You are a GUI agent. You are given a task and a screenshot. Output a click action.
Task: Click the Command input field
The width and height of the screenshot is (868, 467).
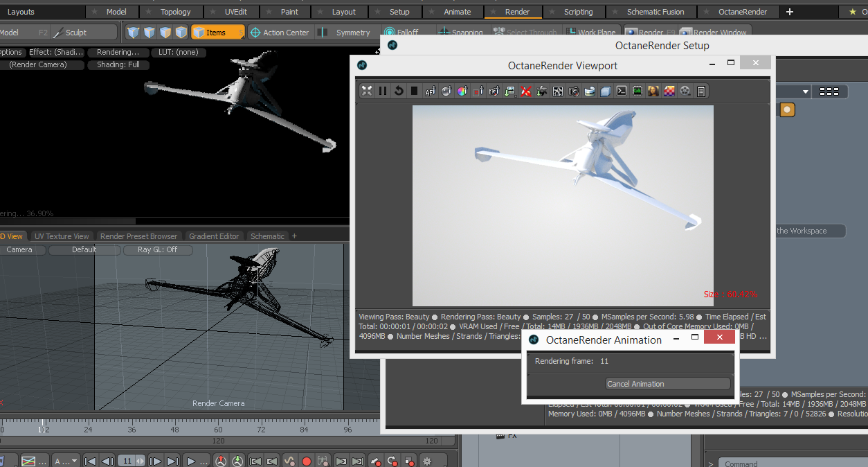pyautogui.click(x=793, y=464)
